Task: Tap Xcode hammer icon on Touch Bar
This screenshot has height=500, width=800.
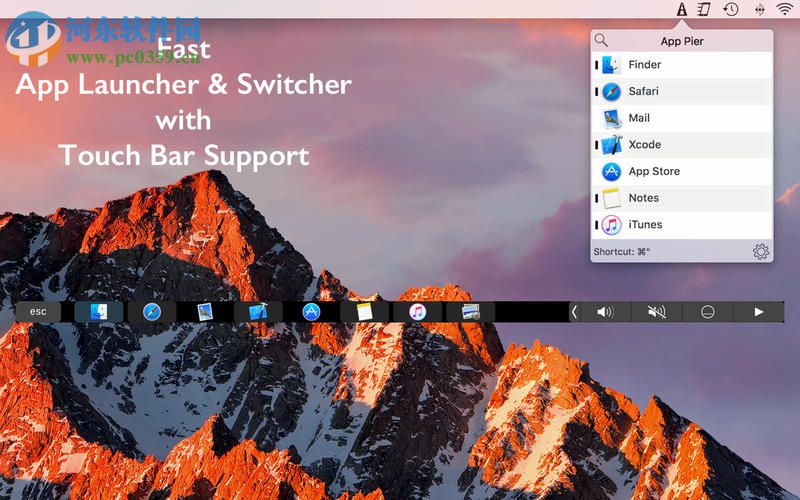Action: pos(258,312)
